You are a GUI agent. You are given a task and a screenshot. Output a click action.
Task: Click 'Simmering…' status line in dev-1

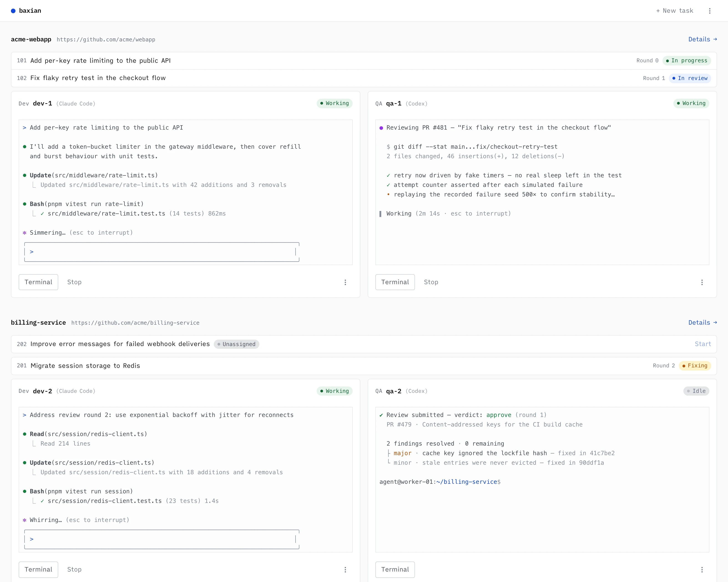[x=78, y=233]
